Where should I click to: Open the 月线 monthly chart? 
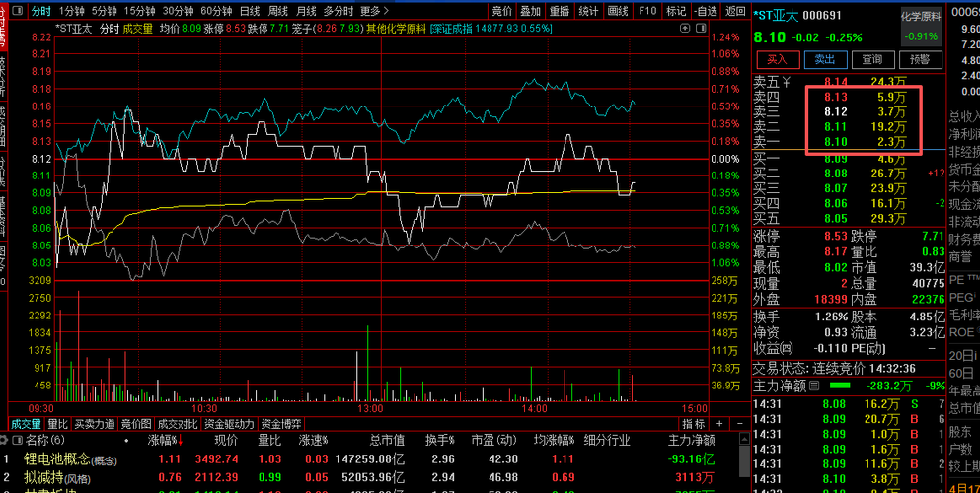pyautogui.click(x=306, y=11)
